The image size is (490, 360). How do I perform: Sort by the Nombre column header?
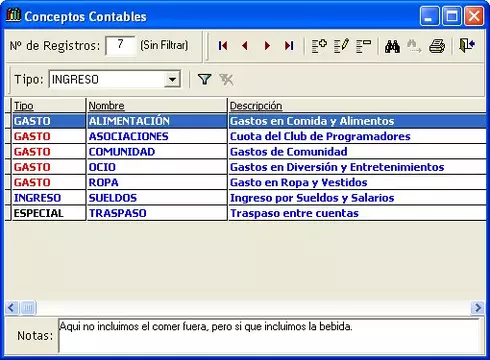click(157, 106)
